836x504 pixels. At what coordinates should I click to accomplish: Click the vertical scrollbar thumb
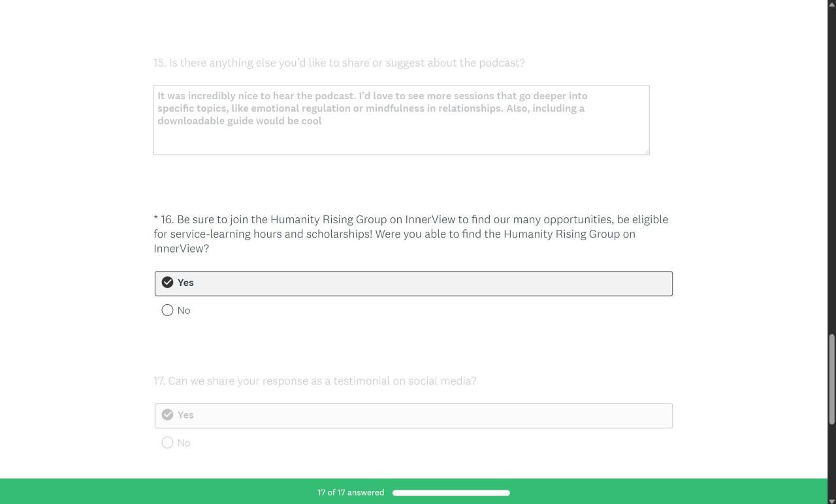tap(831, 379)
